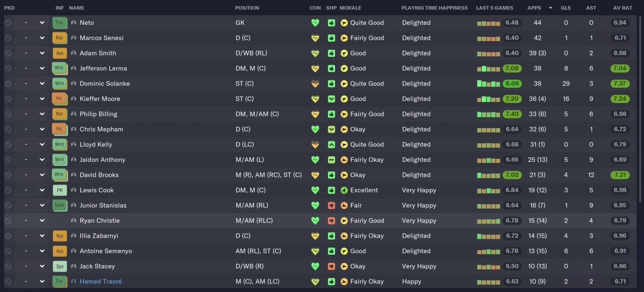Sort by the AV RAT column header
644x292 pixels.
[x=622, y=8]
